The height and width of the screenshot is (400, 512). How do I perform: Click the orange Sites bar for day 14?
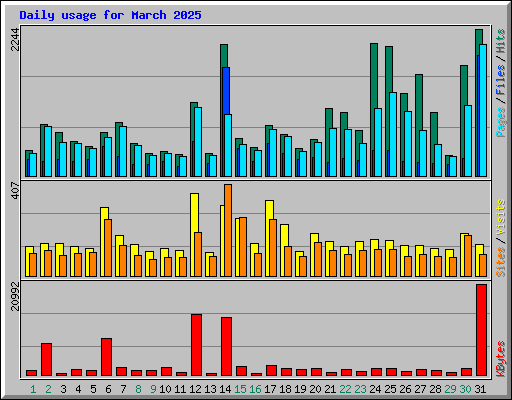[x=228, y=230]
